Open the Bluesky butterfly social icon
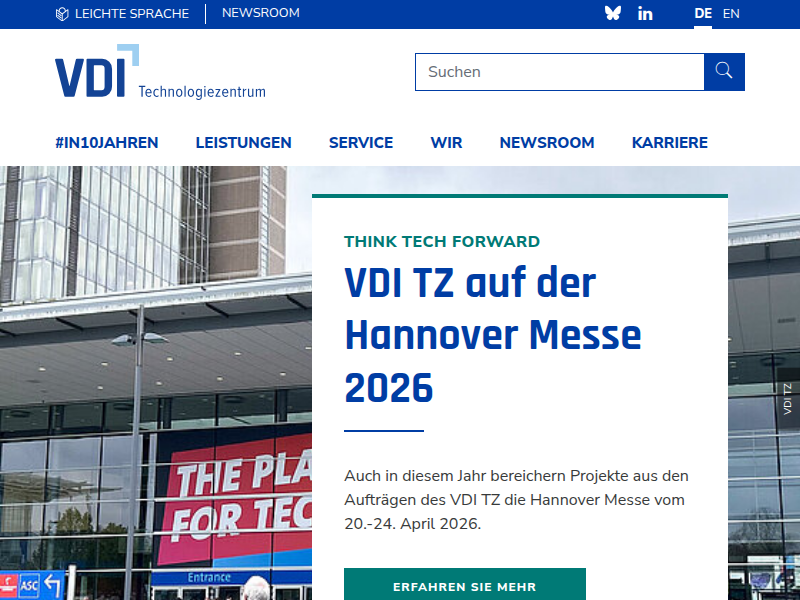800x600 pixels. (613, 14)
